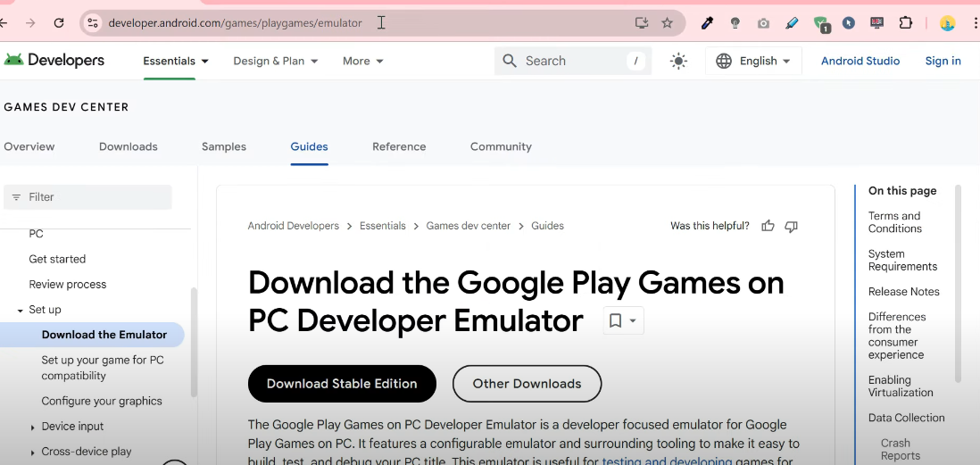Screen dimensions: 980x465
Task: Click the lightbulb extension icon
Action: point(735,23)
